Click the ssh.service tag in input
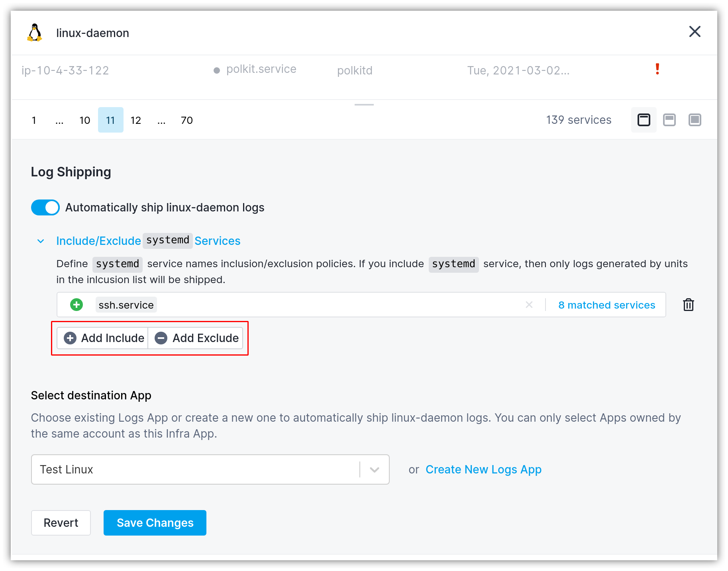The height and width of the screenshot is (571, 728). tap(126, 305)
